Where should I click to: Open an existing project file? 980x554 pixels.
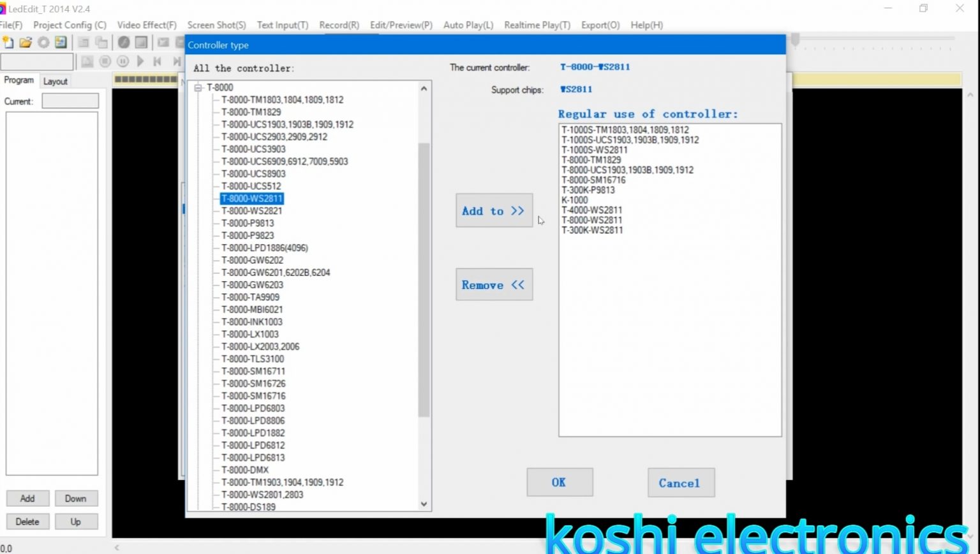click(x=26, y=43)
